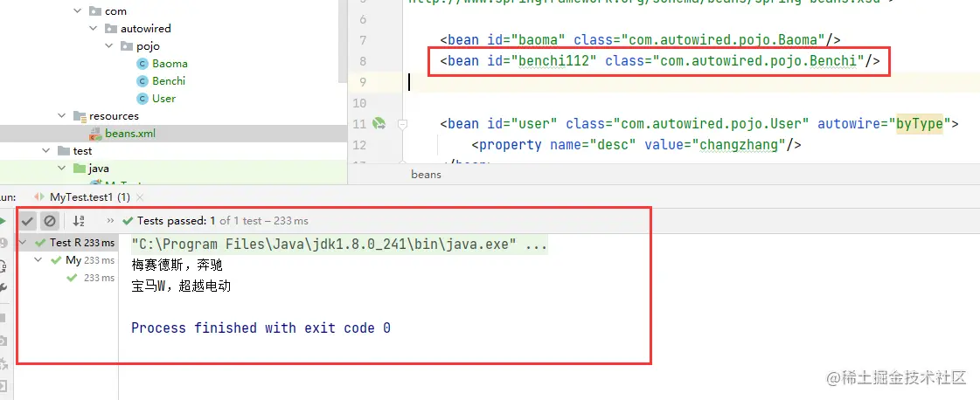Open the hidden run toolbar actions chevron

click(x=111, y=220)
